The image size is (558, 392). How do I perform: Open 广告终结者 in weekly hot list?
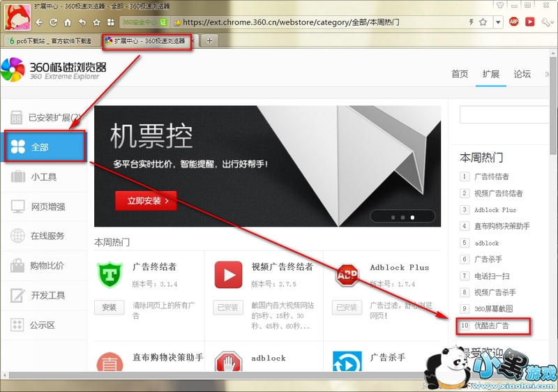point(492,176)
